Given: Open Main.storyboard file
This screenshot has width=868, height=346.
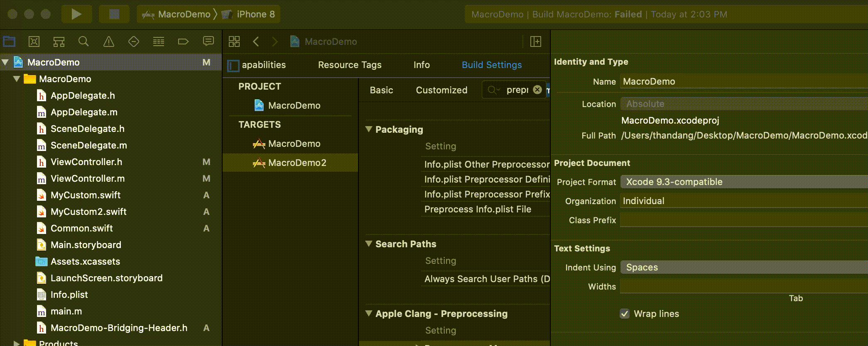Looking at the screenshot, I should [86, 245].
